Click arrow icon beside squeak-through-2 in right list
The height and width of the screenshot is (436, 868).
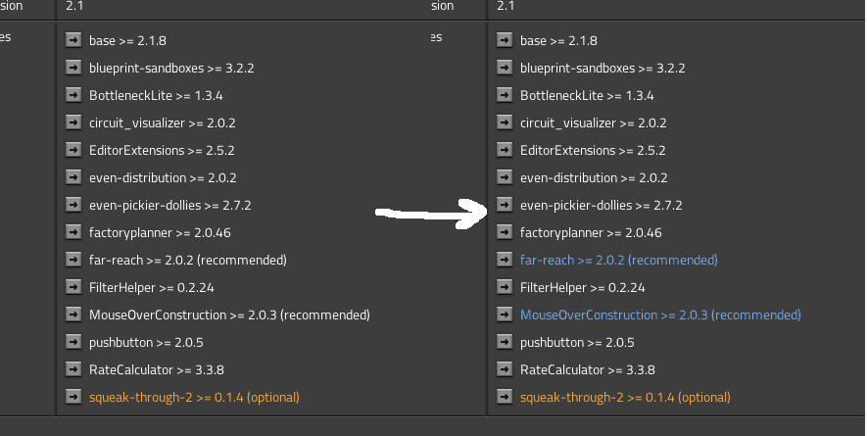(x=505, y=397)
